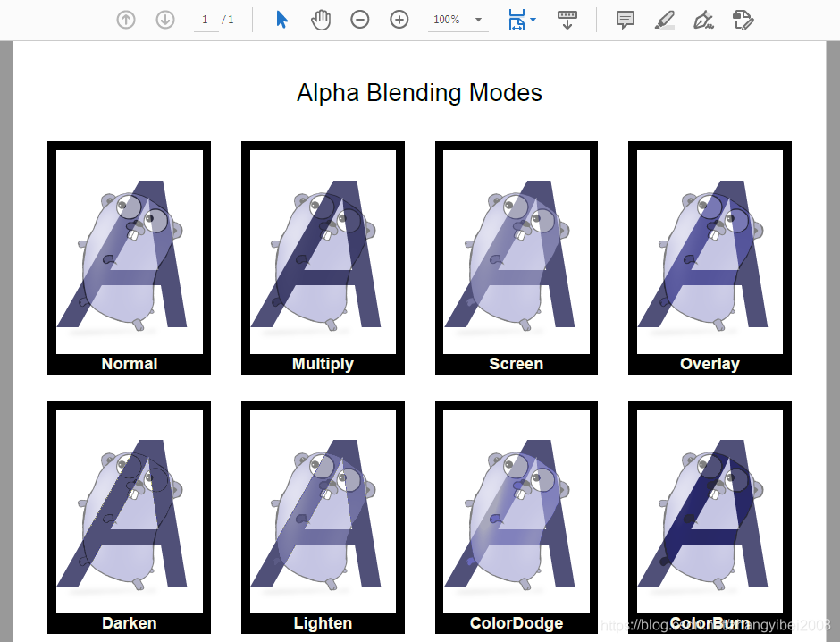840x642 pixels.
Task: Select the highlighter pen tool
Action: (665, 20)
